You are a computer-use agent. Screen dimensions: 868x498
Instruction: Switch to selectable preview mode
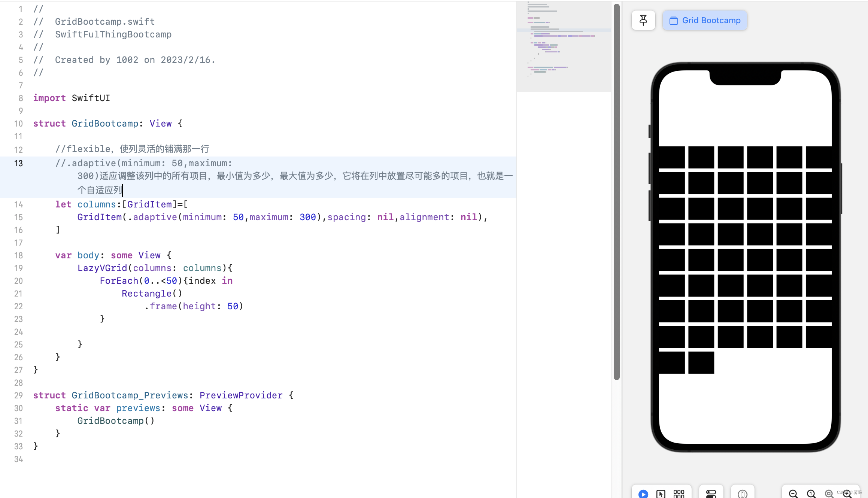point(661,494)
